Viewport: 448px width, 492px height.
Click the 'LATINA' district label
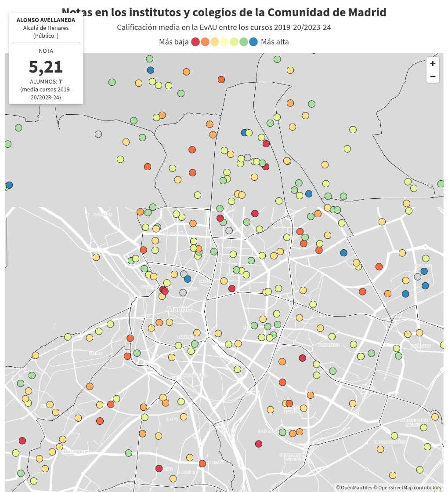click(x=96, y=354)
